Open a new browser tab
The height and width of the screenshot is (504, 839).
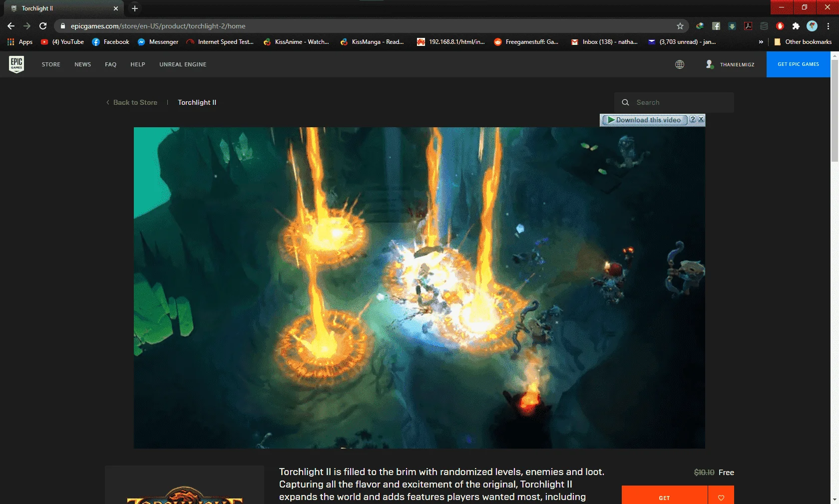[x=135, y=8]
